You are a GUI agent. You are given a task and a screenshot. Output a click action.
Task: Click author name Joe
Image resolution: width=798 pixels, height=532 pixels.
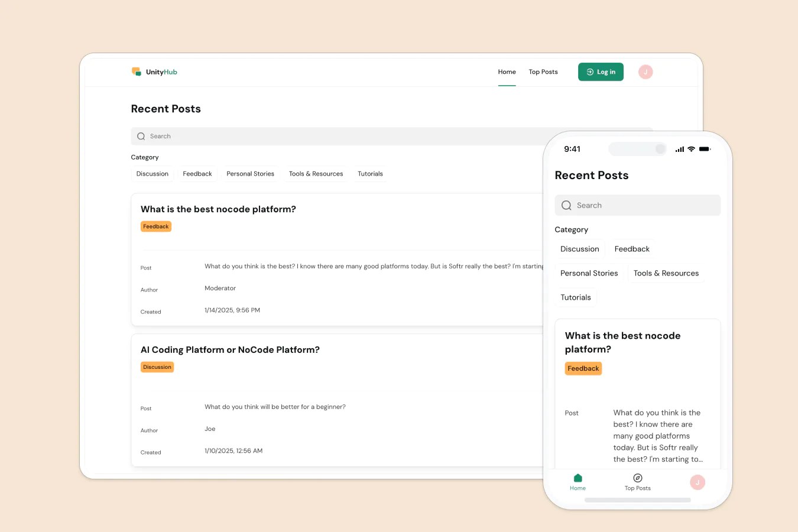click(x=210, y=429)
